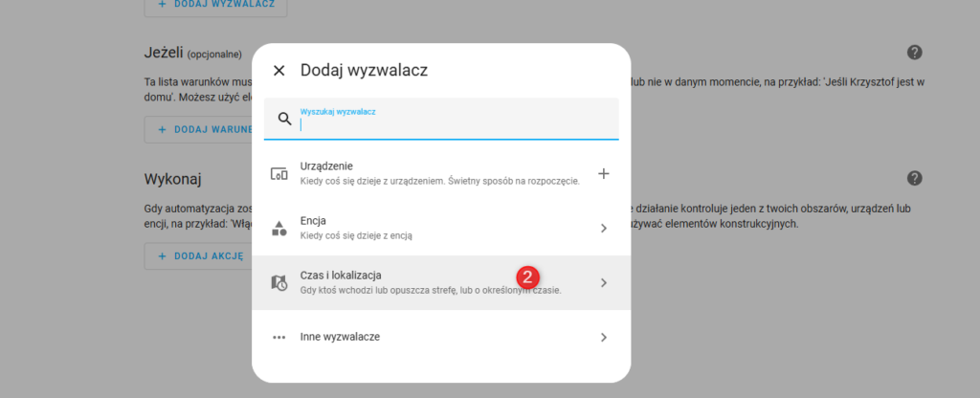Open help icon for the Wykonaj section
This screenshot has height=398, width=980.
914,178
